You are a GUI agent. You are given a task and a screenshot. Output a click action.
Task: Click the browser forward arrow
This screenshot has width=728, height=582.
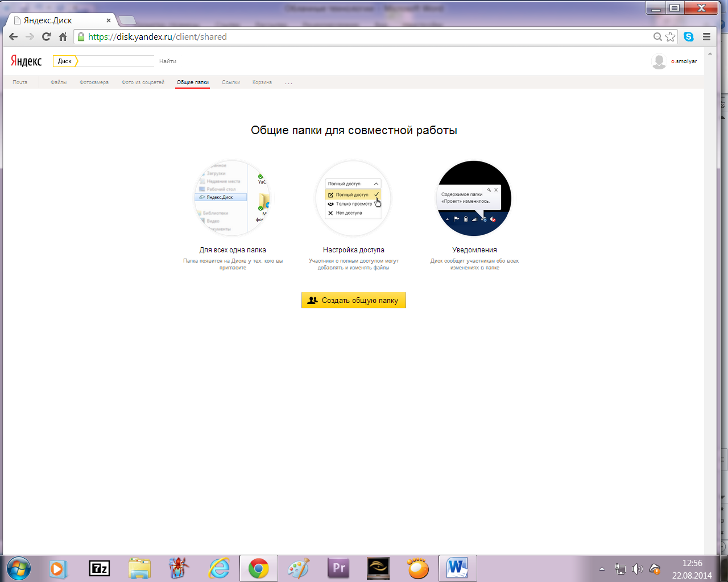[30, 36]
